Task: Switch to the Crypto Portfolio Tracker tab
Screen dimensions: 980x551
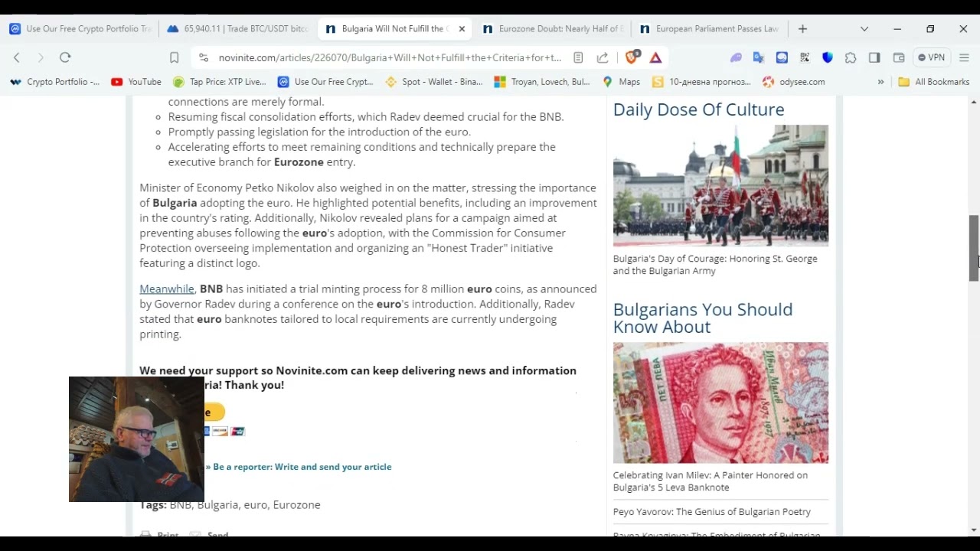Action: 80,29
